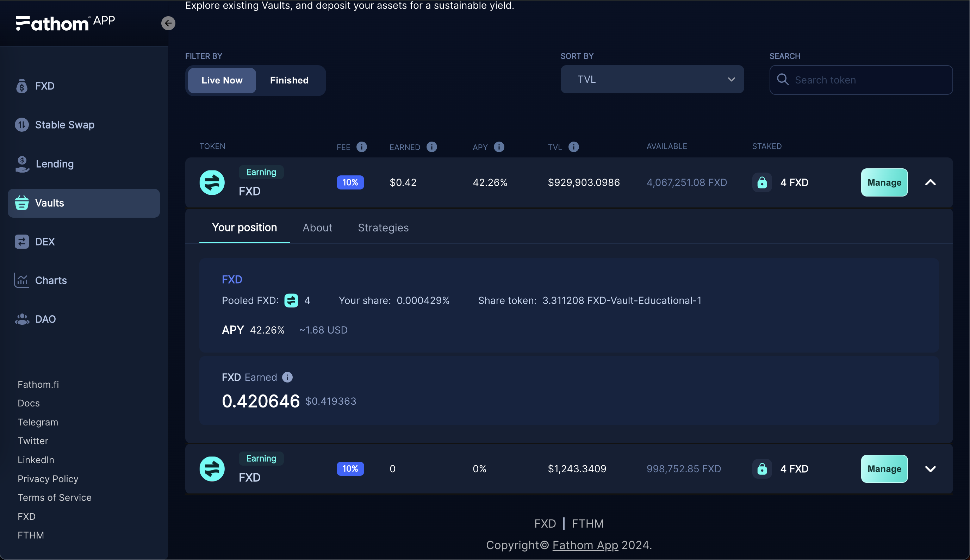The width and height of the screenshot is (970, 560).
Task: Go to Stable Swap page
Action: click(x=84, y=125)
